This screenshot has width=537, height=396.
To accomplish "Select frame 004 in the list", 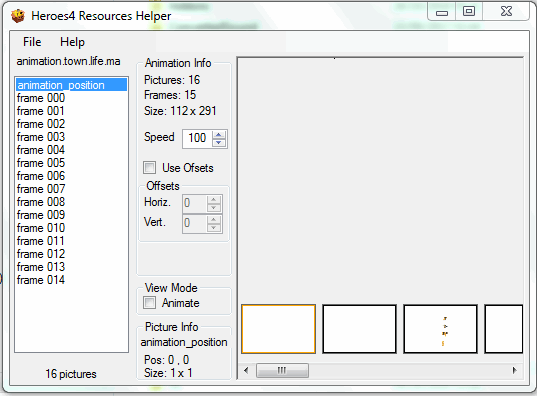I will 71,150.
